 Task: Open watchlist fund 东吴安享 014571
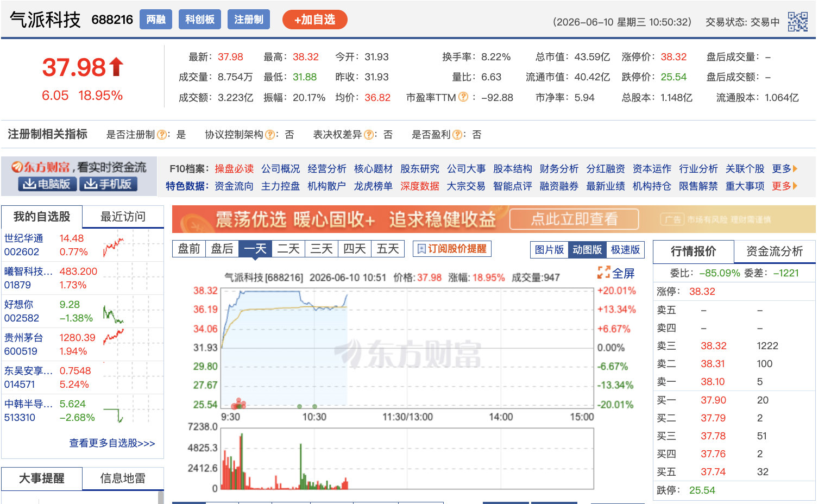pos(83,377)
